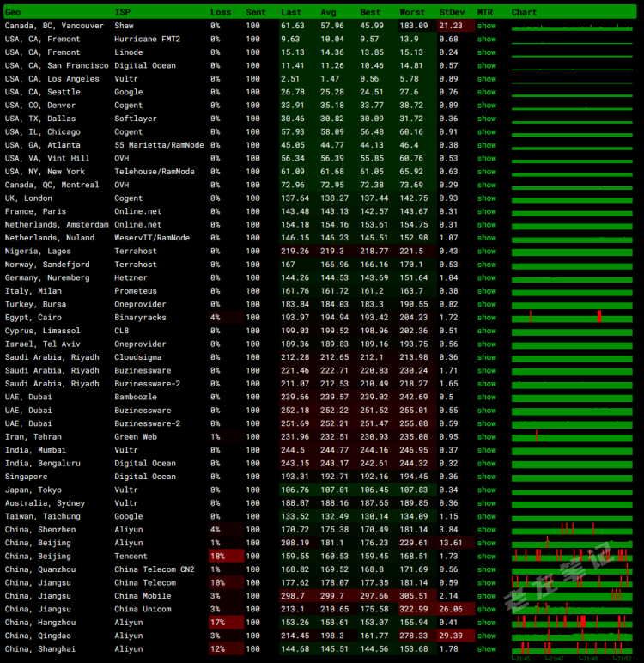
Task: Click show link for Beijing Tencent row
Action: tap(487, 556)
